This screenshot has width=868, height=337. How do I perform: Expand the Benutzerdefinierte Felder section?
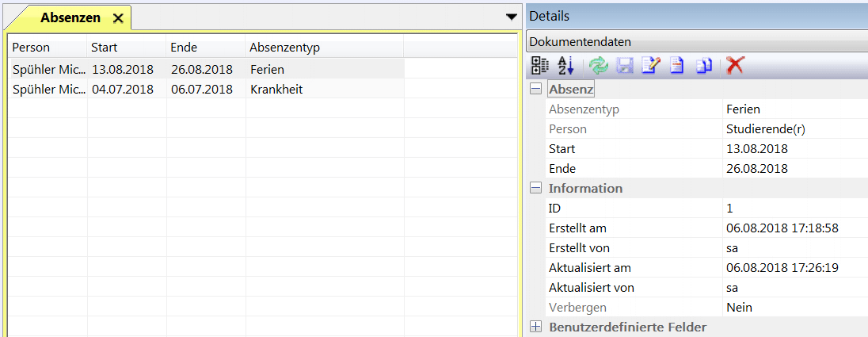(x=536, y=327)
